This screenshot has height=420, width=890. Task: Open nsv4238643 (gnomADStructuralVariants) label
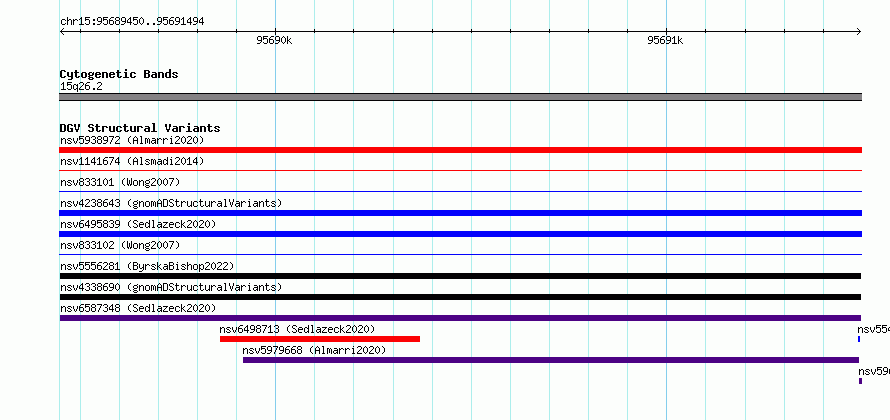(171, 203)
